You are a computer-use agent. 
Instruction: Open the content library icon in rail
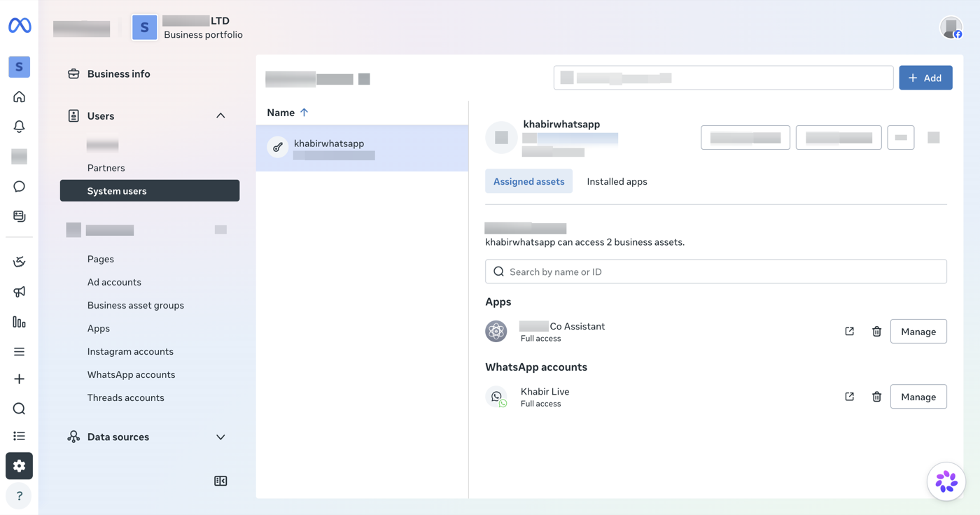click(x=20, y=216)
